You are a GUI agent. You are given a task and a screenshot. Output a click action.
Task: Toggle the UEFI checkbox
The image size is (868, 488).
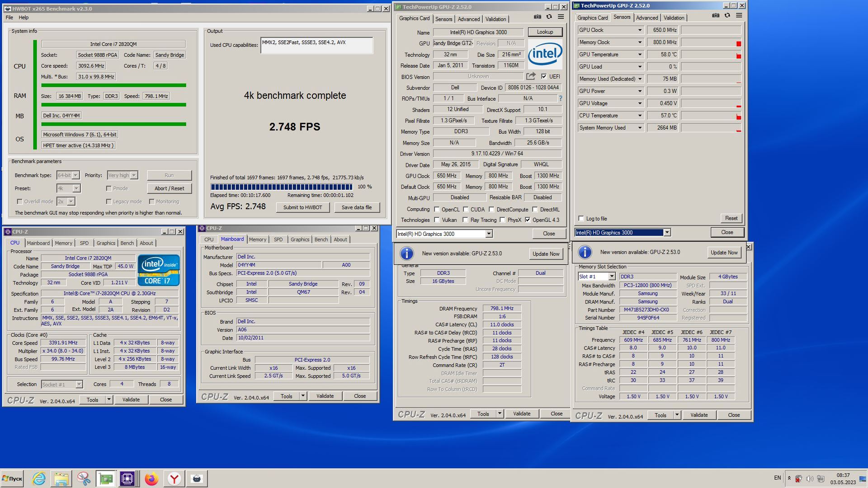coord(544,76)
